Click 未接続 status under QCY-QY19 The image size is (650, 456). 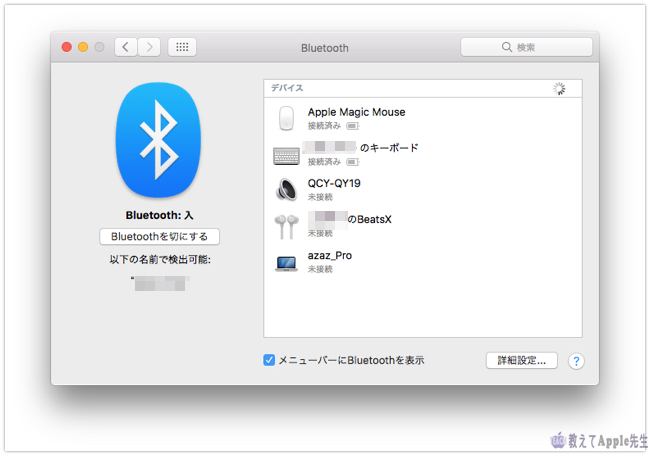[320, 197]
